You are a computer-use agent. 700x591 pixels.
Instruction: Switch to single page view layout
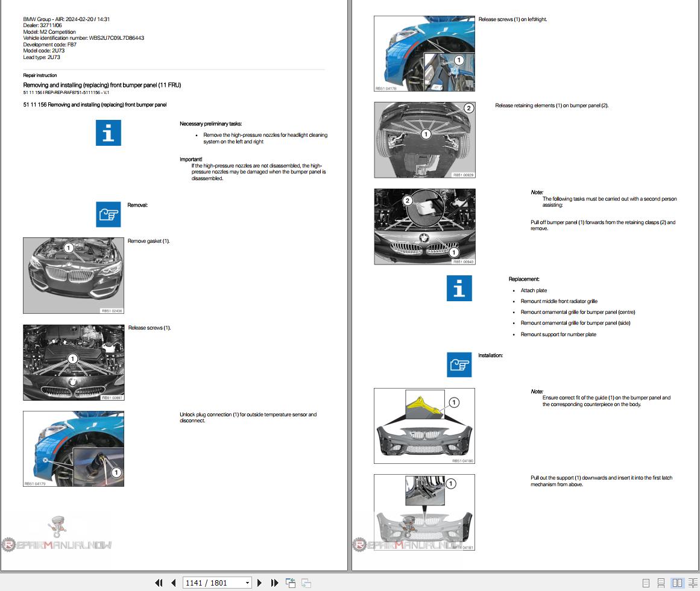click(646, 583)
